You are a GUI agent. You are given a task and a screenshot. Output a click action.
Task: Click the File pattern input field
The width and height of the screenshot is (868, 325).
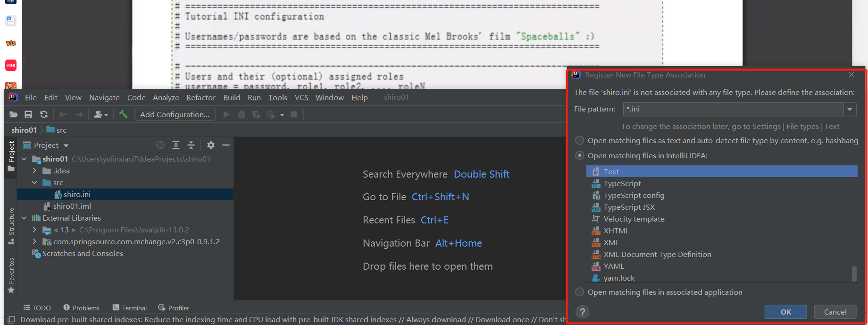pyautogui.click(x=733, y=109)
